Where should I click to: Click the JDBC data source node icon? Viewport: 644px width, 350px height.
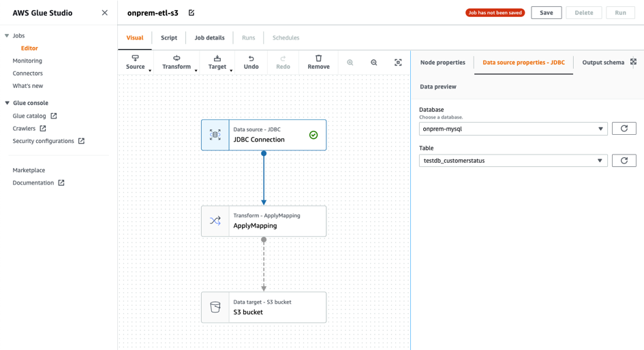pos(215,135)
